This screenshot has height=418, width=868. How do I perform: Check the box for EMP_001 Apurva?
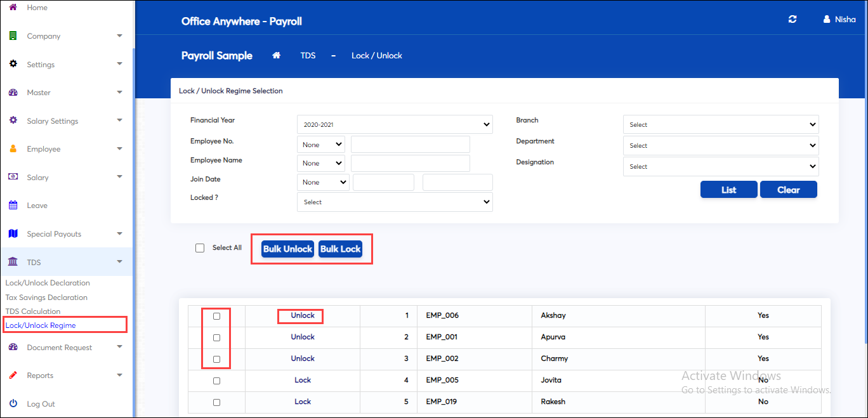pos(216,337)
